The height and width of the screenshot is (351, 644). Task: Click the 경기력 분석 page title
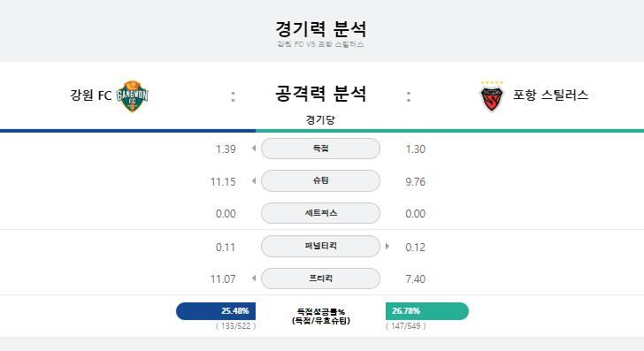(320, 29)
